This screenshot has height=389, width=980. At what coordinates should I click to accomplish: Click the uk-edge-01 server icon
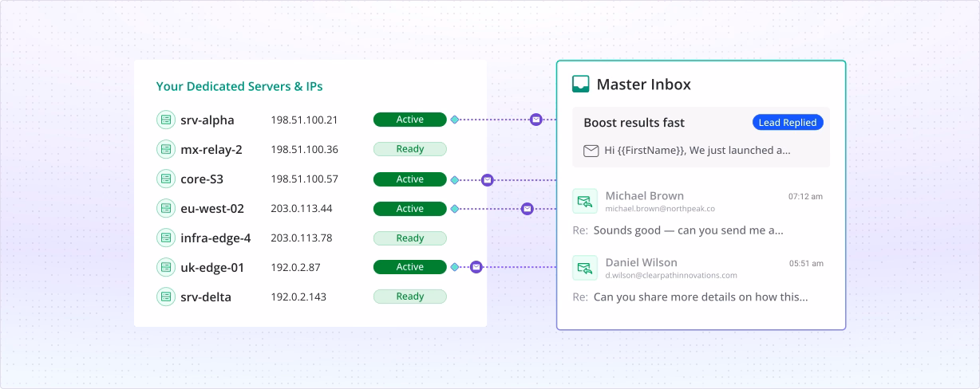[165, 267]
